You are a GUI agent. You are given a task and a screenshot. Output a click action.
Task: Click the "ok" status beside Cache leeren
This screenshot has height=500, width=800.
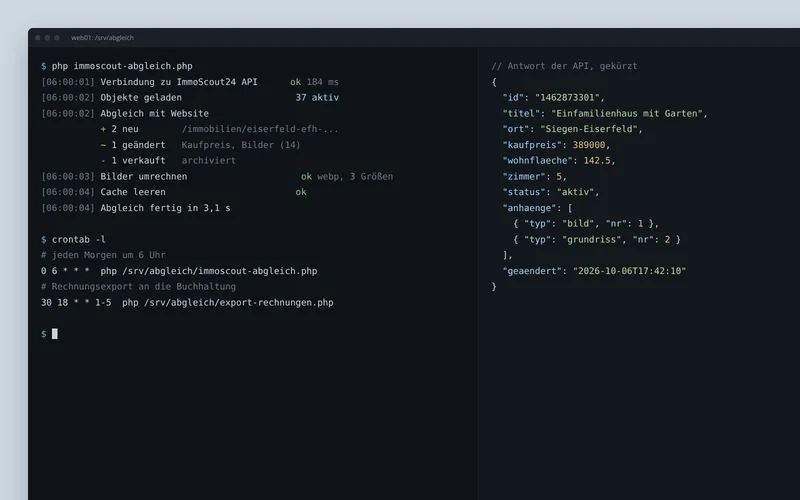pos(301,192)
